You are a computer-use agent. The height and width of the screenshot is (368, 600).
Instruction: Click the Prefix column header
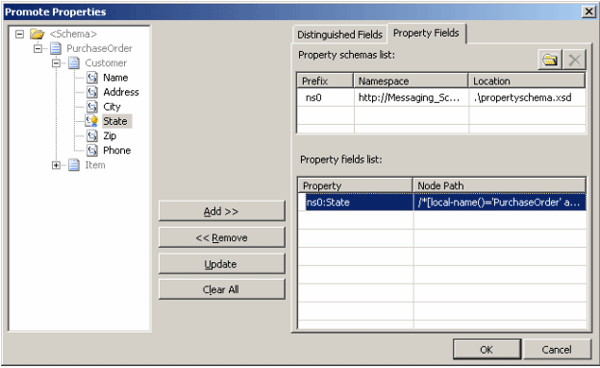(x=325, y=81)
